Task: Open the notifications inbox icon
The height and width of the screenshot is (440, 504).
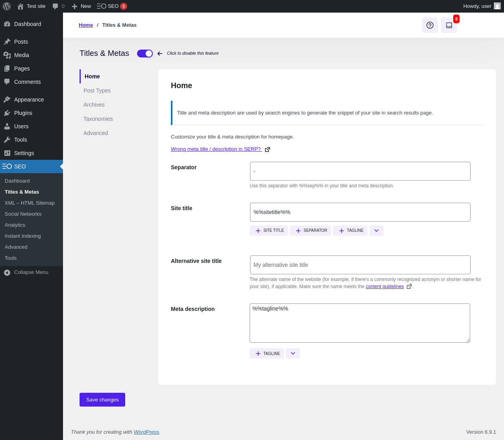Action: click(x=449, y=25)
